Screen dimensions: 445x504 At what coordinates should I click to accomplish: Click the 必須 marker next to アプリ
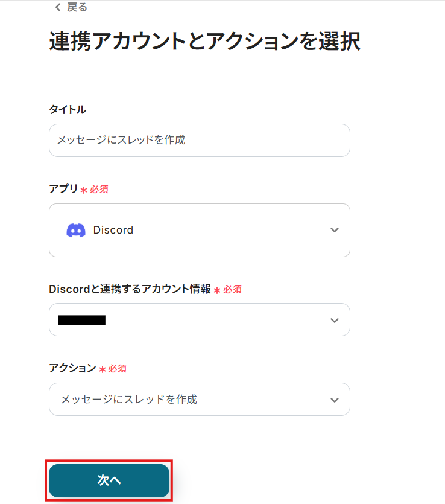[x=99, y=190]
